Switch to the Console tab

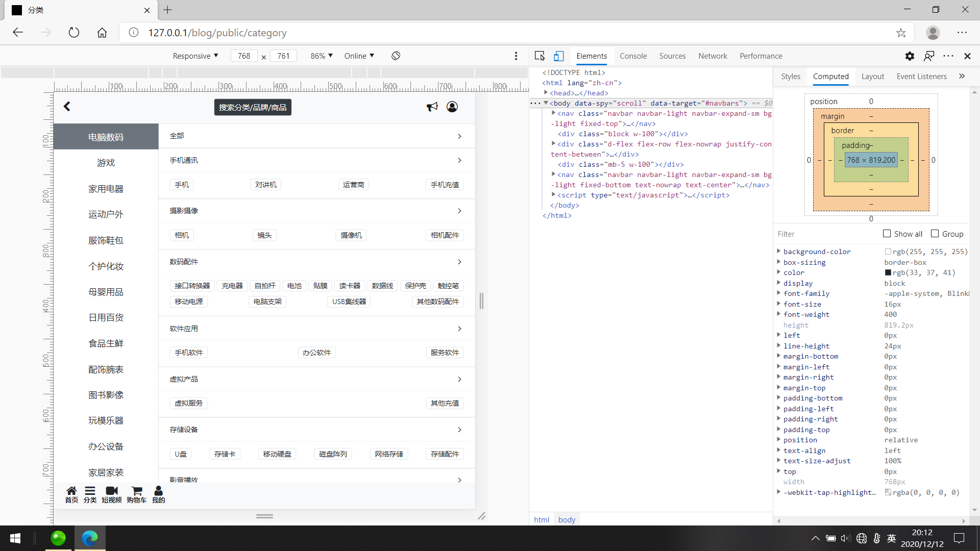[633, 56]
